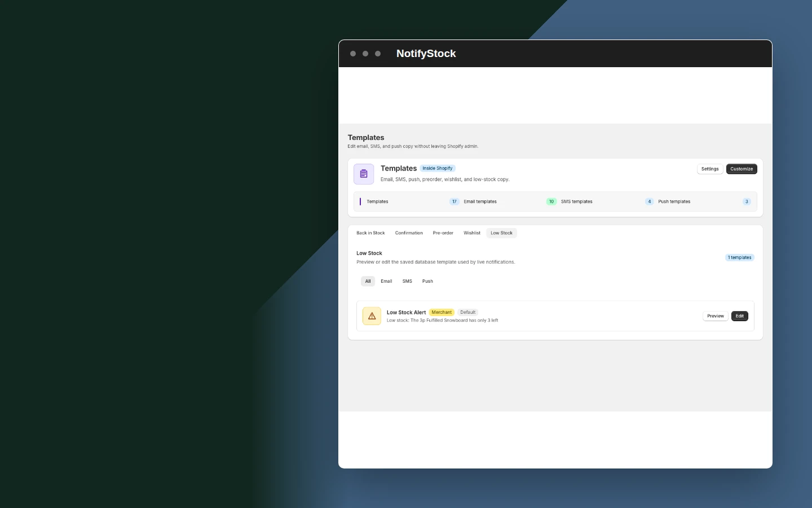Select the Low Stock tab
The width and height of the screenshot is (812, 508).
coord(501,233)
